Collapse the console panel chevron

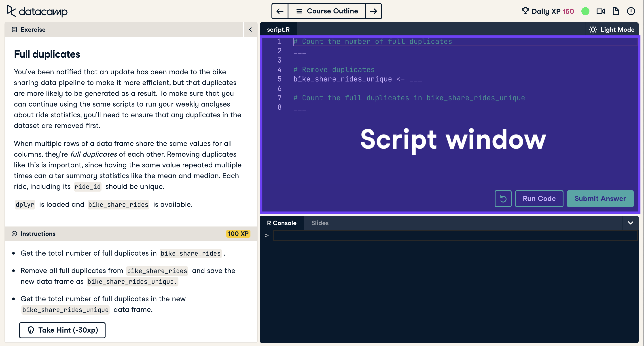coord(630,223)
